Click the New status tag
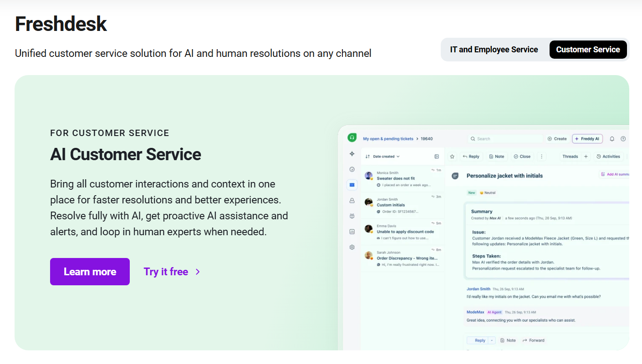 coord(472,192)
